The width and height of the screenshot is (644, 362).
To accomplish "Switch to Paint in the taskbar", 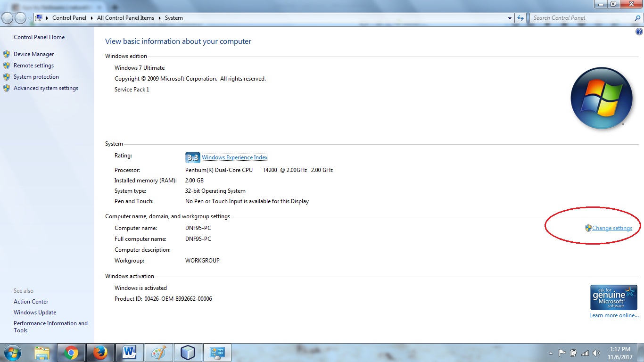I will [x=158, y=353].
